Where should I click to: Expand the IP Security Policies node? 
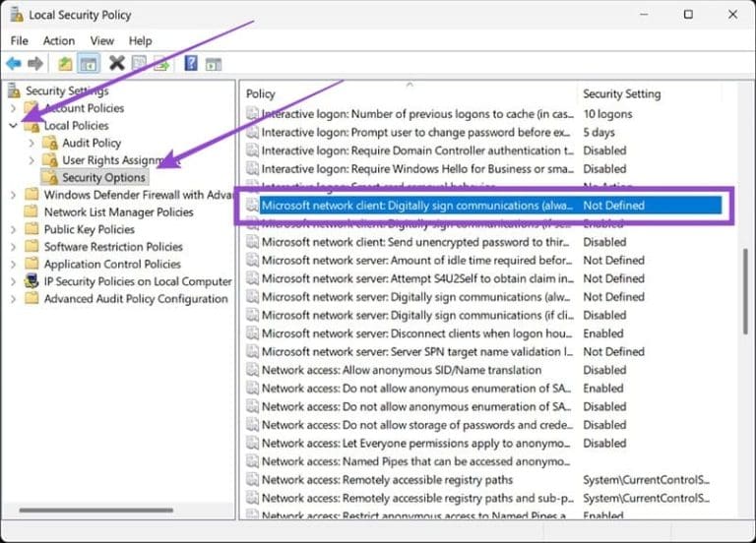pos(14,281)
